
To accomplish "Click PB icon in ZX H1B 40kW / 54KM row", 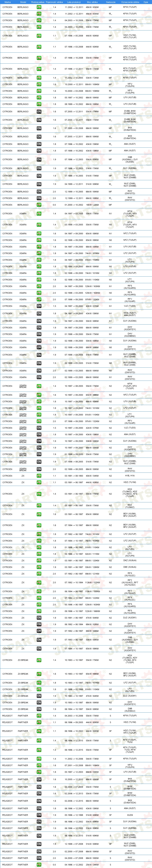I will click(39, 476).
